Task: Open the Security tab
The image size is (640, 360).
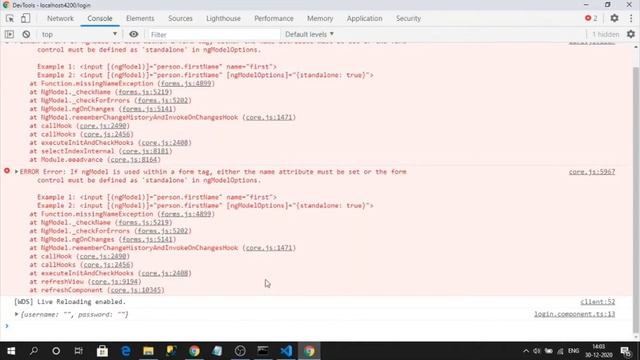Action: tap(408, 18)
